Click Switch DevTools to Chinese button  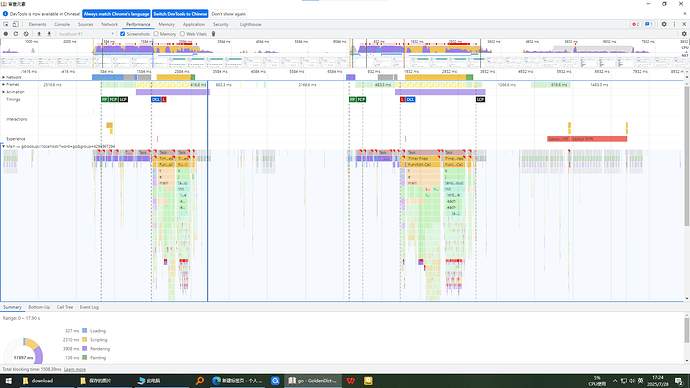tap(180, 14)
